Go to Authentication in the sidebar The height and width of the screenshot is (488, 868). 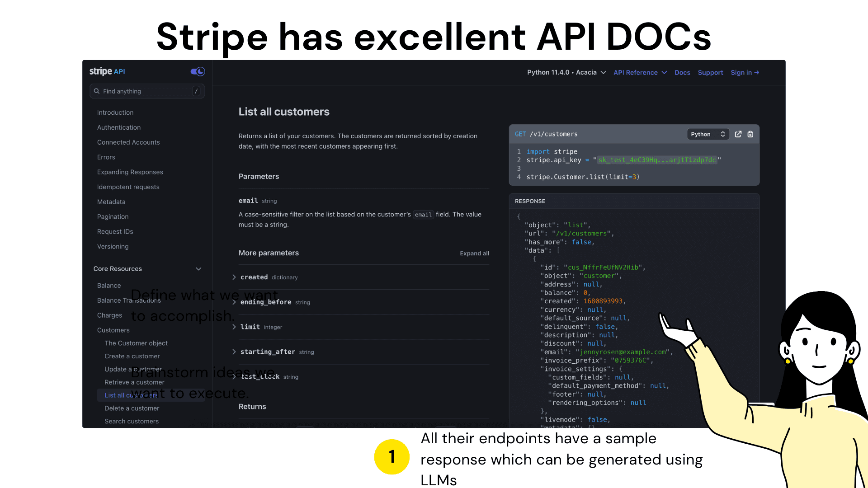[x=119, y=127]
